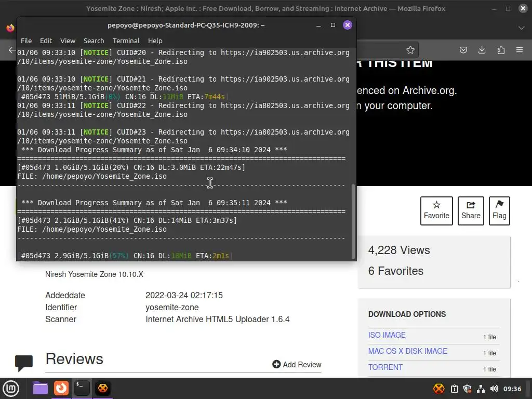532x399 pixels.
Task: Open update manager shield tray icon
Action: tap(468, 389)
